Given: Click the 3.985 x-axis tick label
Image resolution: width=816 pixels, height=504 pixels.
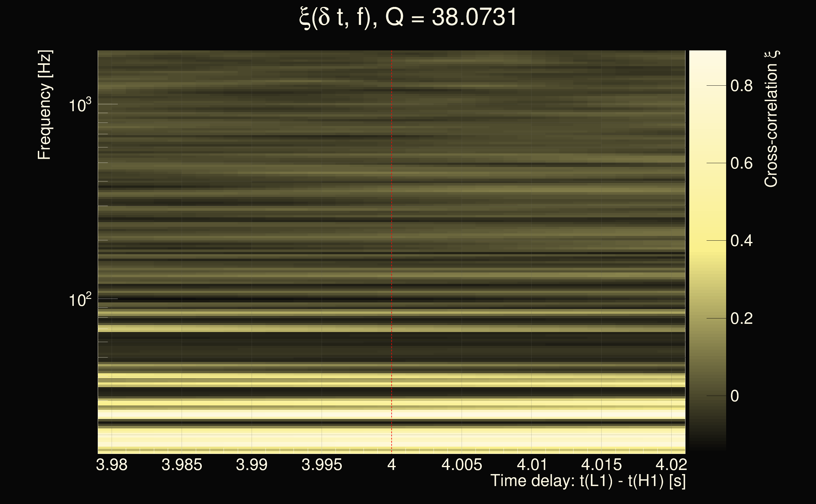Looking at the screenshot, I should coord(182,465).
